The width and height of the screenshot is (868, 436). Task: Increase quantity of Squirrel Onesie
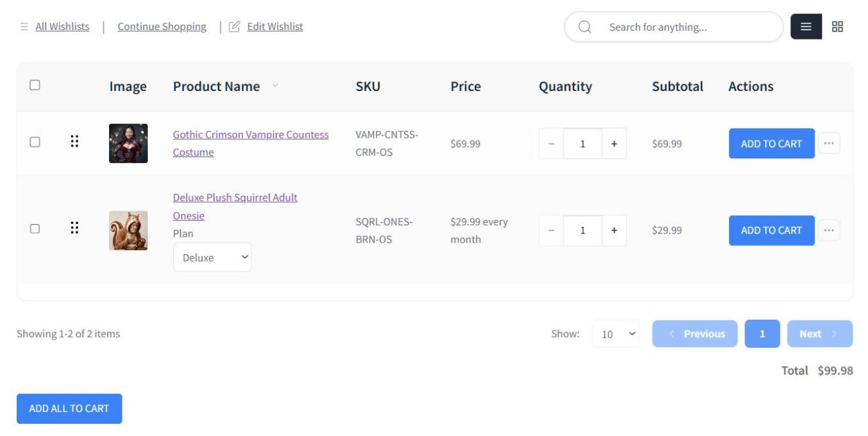pos(614,230)
